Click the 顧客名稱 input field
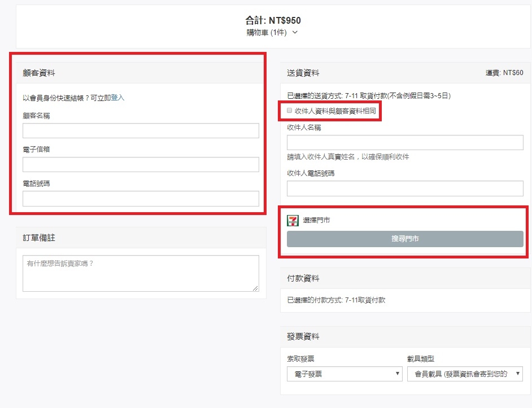Screen dimensions: 532x408 pyautogui.click(x=141, y=130)
